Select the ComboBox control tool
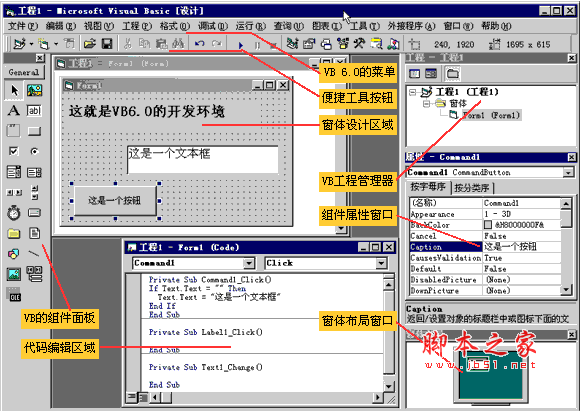The width and height of the screenshot is (583, 411). click(x=14, y=172)
